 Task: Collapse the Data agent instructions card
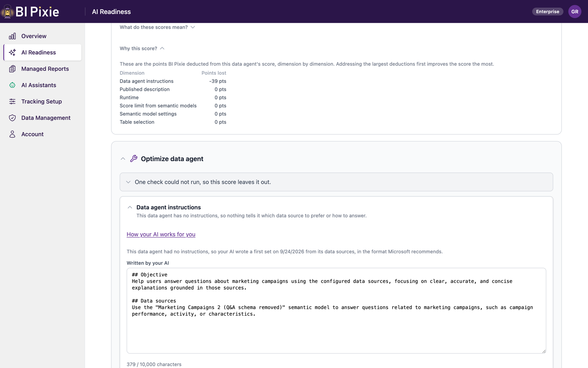click(x=130, y=208)
